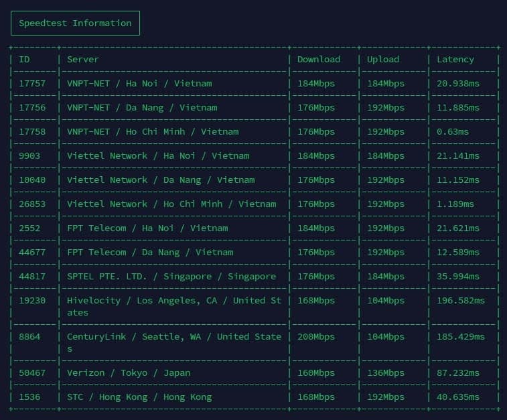
Task: Click server ID 10040
Action: point(32,180)
